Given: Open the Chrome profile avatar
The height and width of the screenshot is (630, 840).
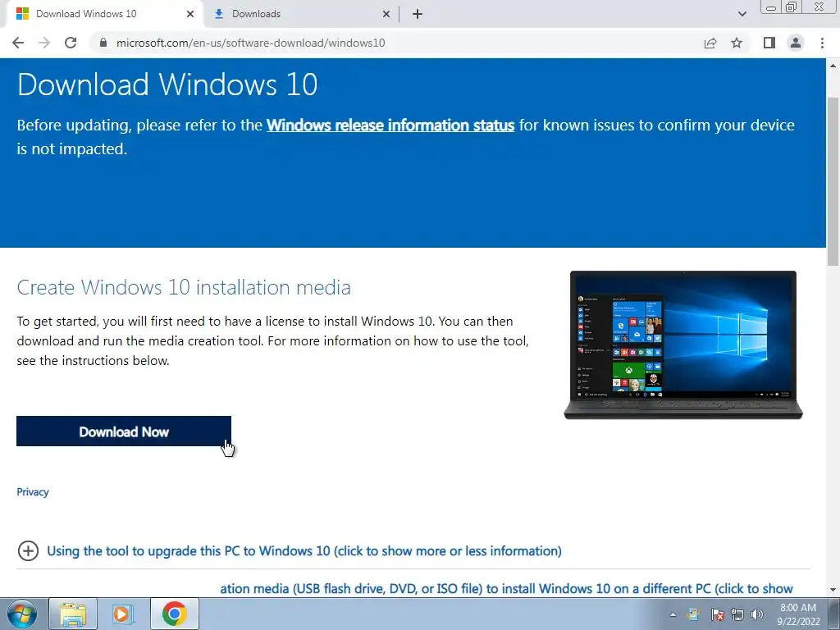Looking at the screenshot, I should tap(796, 43).
